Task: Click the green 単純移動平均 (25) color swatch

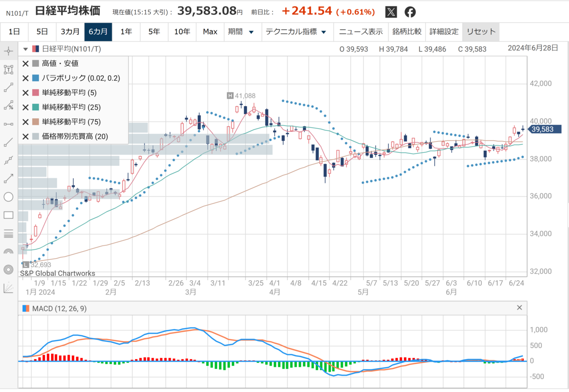Action: coord(36,107)
